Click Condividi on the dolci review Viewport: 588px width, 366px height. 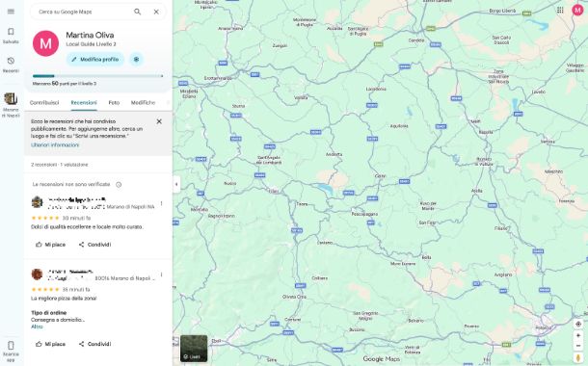(94, 245)
